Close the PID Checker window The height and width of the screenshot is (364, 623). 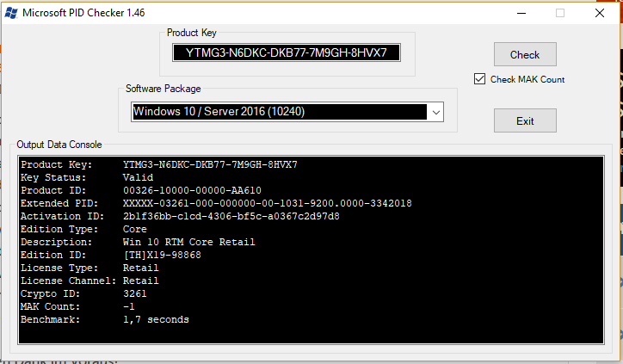(600, 13)
